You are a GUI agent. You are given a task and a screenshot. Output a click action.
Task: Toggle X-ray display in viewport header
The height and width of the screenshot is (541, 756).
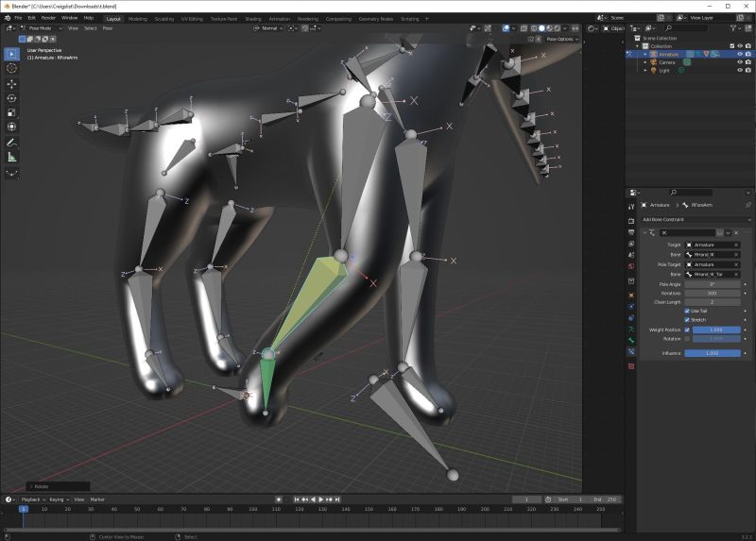tap(524, 28)
